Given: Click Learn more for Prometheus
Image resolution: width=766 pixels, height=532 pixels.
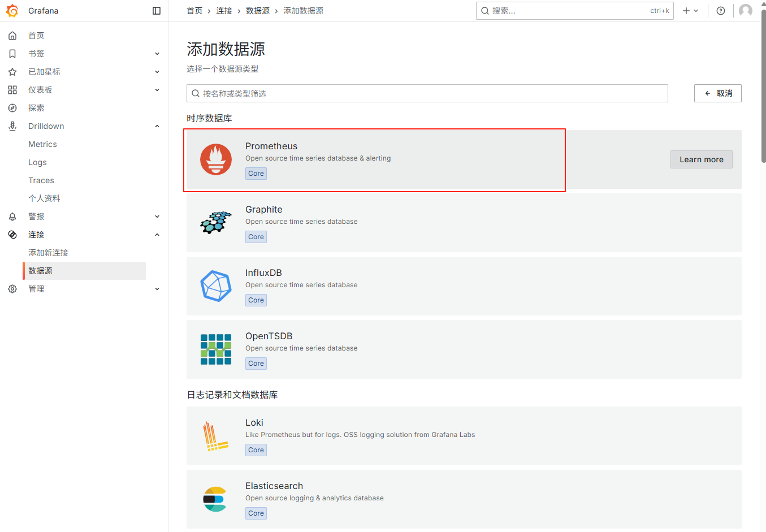Looking at the screenshot, I should [702, 159].
